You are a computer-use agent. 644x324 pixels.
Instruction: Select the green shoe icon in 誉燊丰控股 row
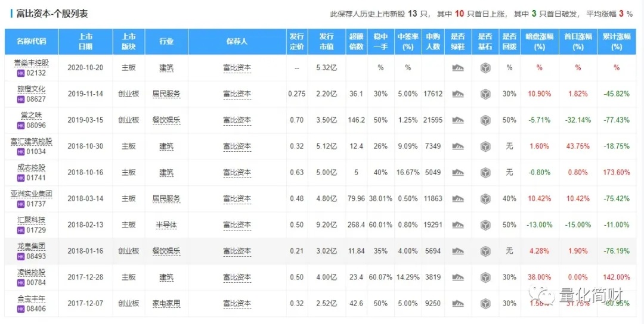[458, 67]
